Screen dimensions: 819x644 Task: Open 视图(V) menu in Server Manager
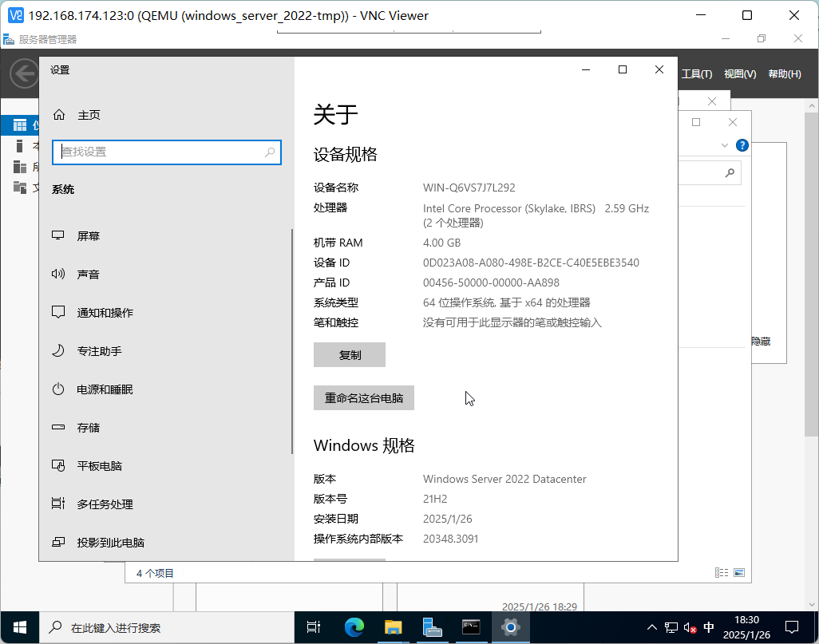[740, 74]
